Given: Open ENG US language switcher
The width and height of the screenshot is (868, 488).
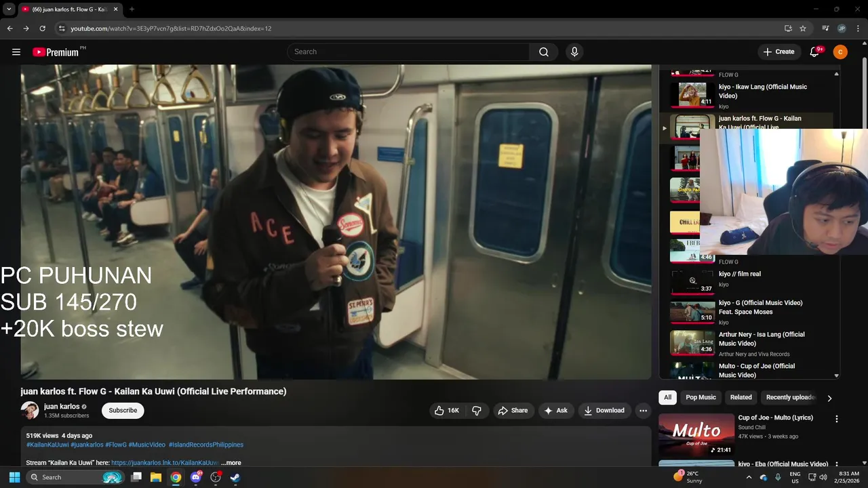Looking at the screenshot, I should coord(795,477).
